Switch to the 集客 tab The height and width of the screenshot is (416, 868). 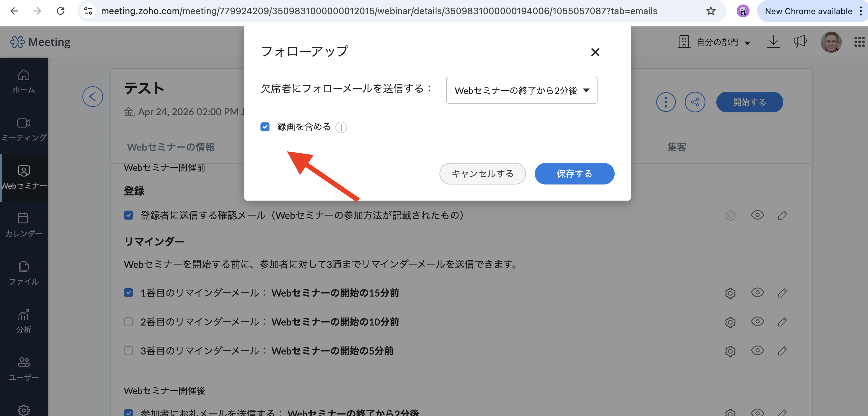pos(676,147)
